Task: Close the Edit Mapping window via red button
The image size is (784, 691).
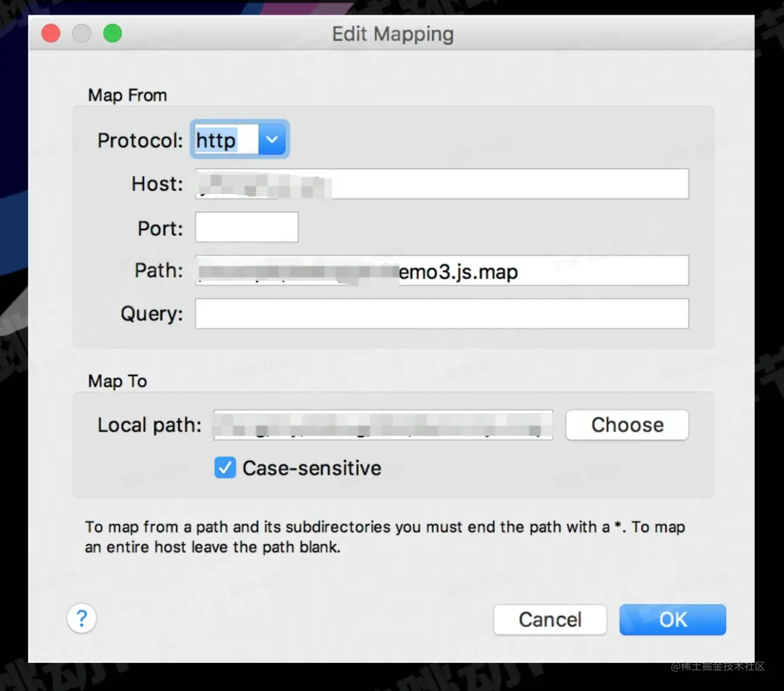Action: click(x=51, y=33)
